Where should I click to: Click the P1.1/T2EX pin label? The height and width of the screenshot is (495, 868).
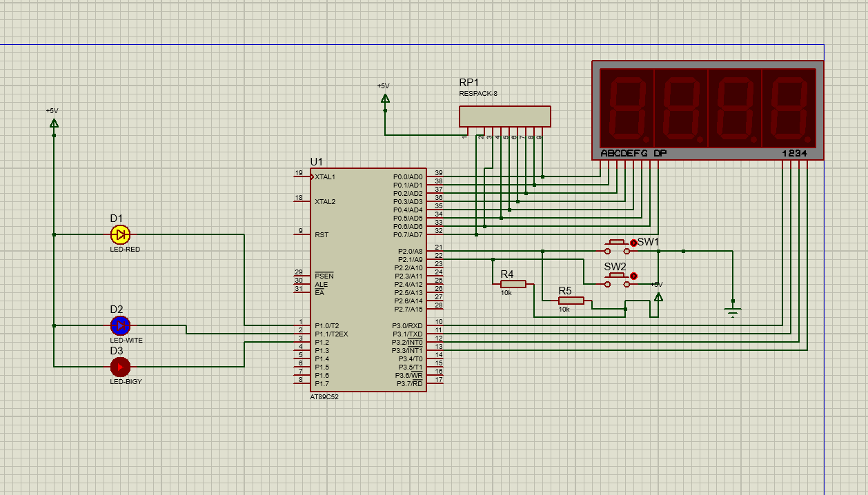pos(331,334)
